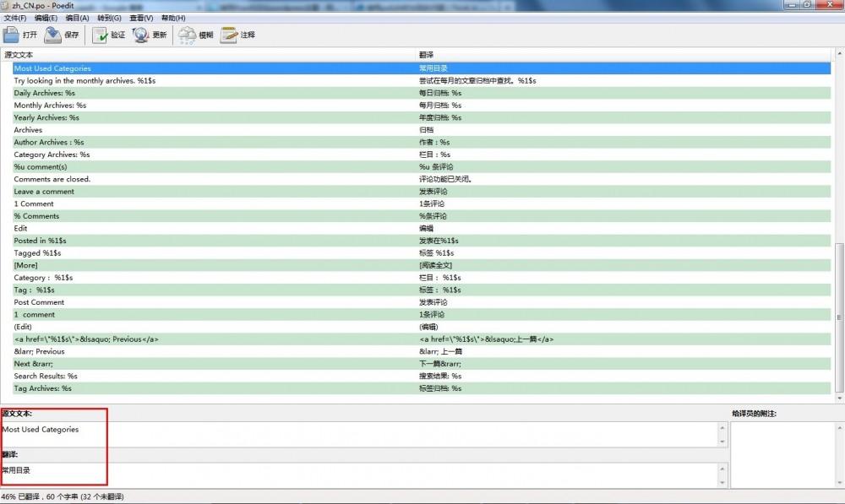Select the "Comments are closed." row
This screenshot has width=845, height=504.
click(52, 179)
